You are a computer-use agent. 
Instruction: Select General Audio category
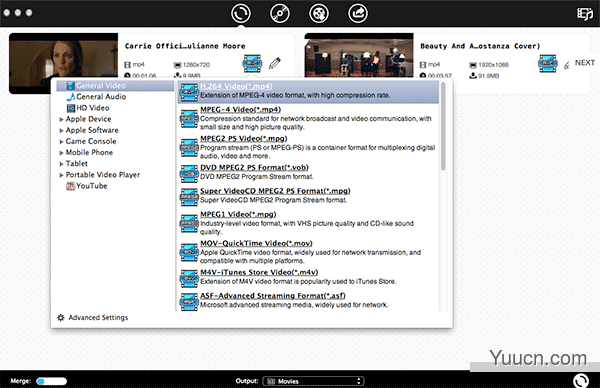pos(101,97)
